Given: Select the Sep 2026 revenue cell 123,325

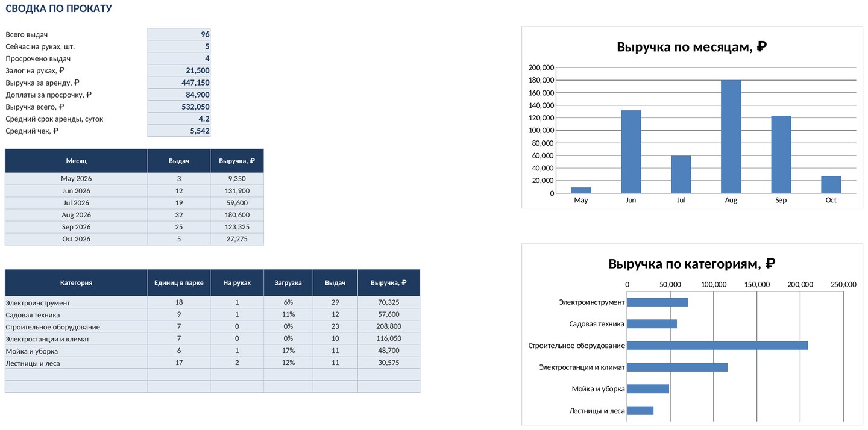Looking at the screenshot, I should point(237,227).
